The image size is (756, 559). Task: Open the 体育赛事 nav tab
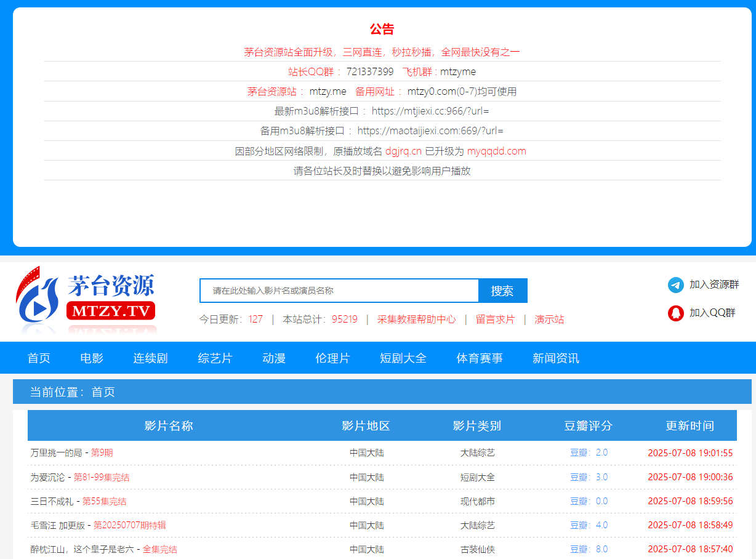(x=480, y=358)
